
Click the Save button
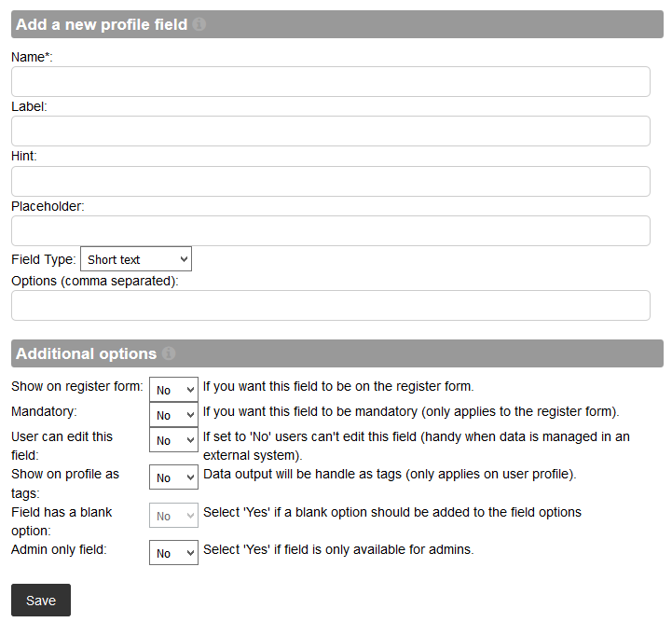(41, 601)
